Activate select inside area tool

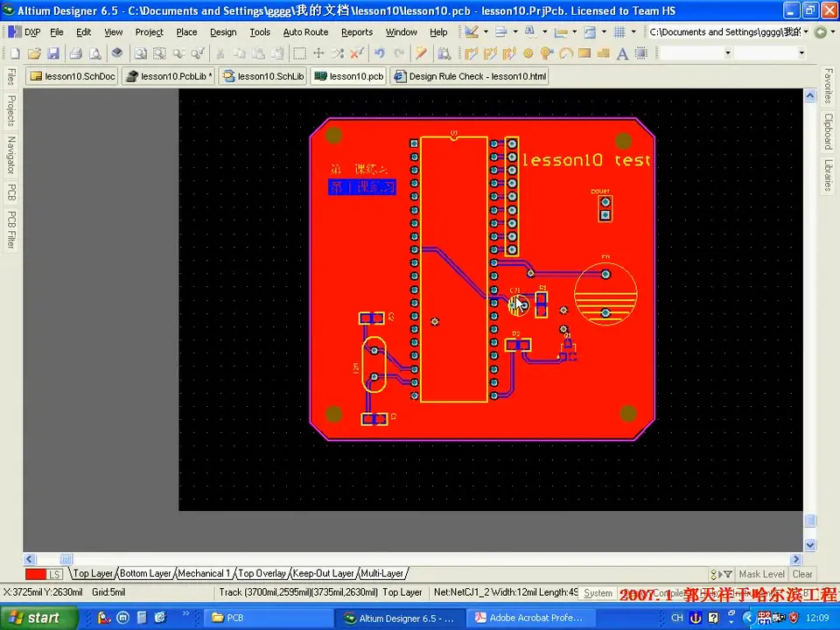(299, 53)
